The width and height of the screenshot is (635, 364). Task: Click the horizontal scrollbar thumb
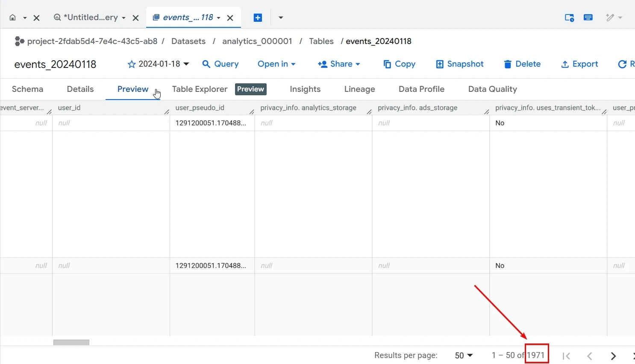tap(71, 342)
